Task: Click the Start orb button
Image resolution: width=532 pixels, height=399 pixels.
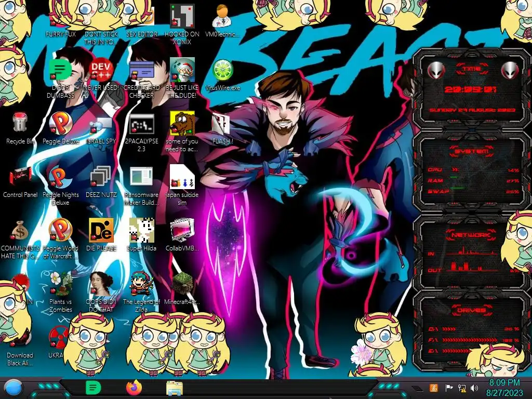Action: point(14,388)
